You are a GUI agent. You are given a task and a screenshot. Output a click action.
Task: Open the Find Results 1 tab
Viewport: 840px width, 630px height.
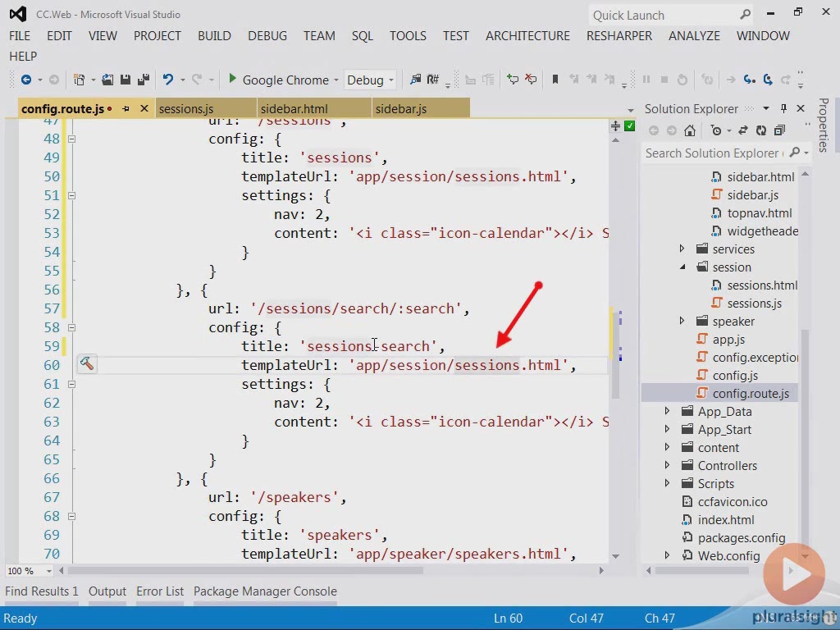[x=42, y=591]
